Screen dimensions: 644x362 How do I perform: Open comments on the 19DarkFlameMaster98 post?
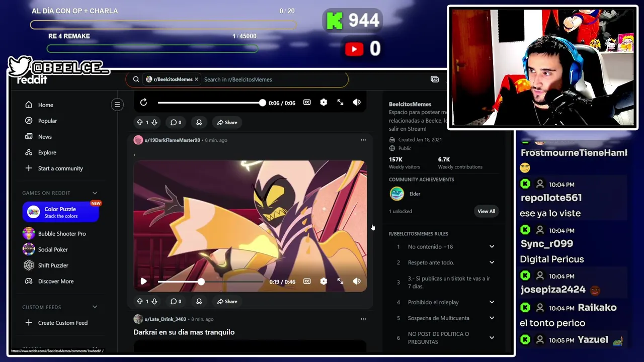[176, 301]
